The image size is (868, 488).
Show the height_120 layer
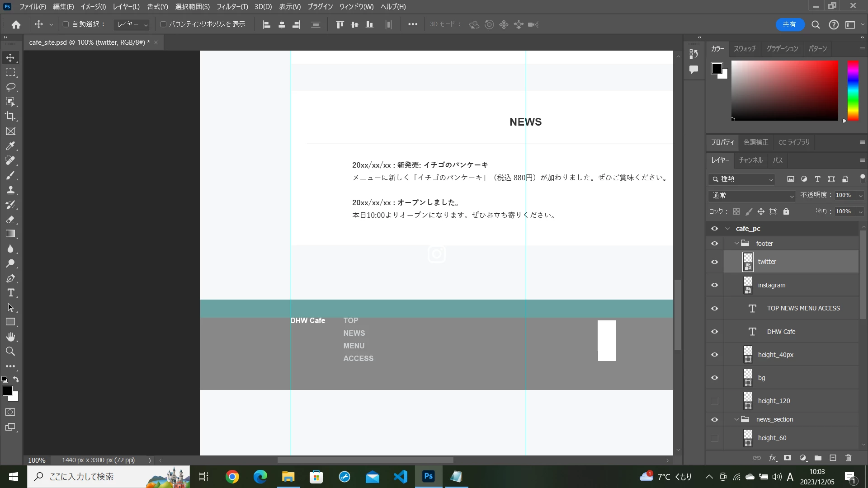714,401
